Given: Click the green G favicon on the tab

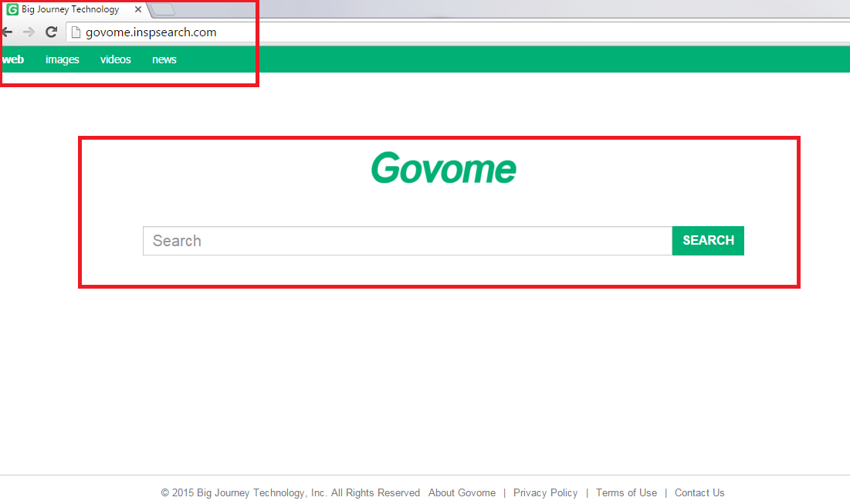Looking at the screenshot, I should click(x=12, y=10).
